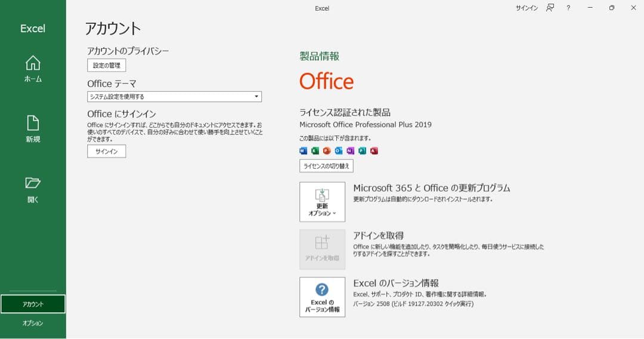Viewport: 644px width, 339px height.
Task: Click サインイン button under Office にサインイン
Action: point(106,151)
